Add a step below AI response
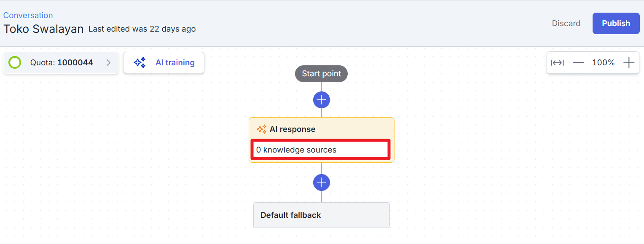This screenshot has width=644, height=244. tap(322, 182)
